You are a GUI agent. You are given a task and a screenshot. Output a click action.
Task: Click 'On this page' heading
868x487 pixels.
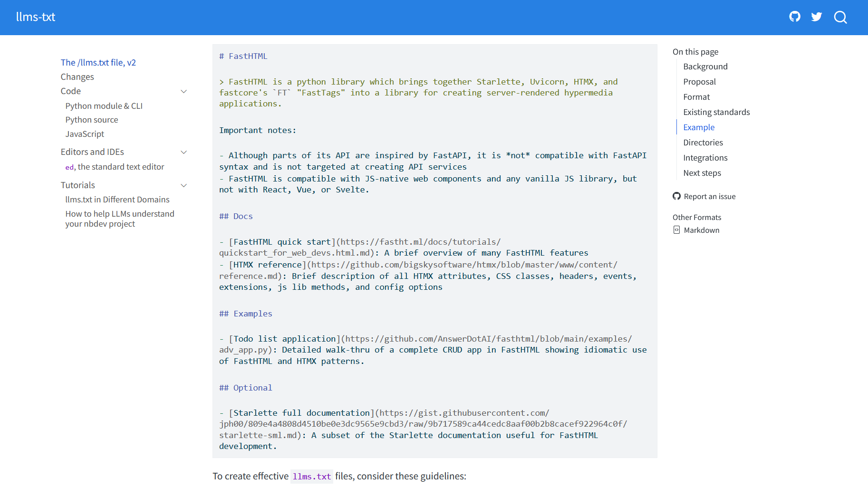(x=695, y=52)
